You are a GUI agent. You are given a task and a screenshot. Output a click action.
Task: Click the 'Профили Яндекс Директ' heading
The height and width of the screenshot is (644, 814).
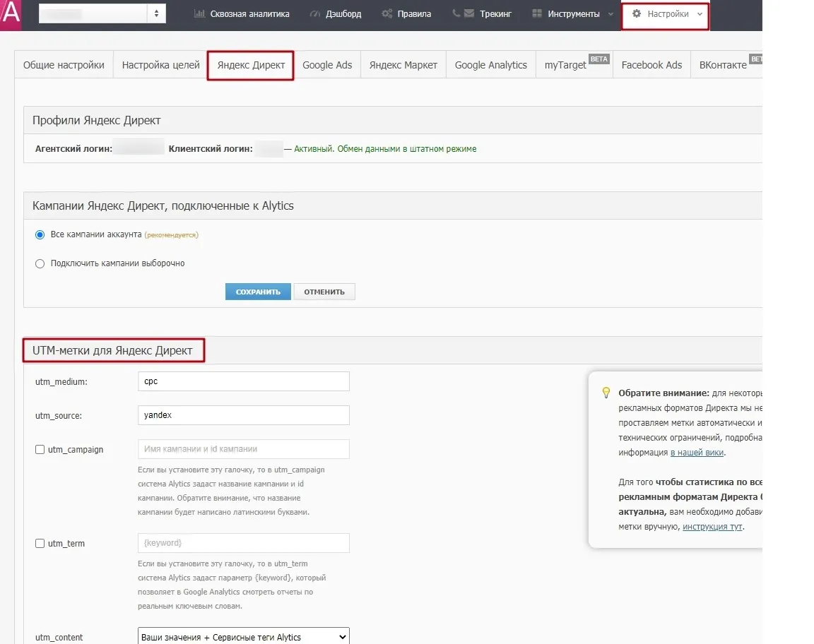97,120
